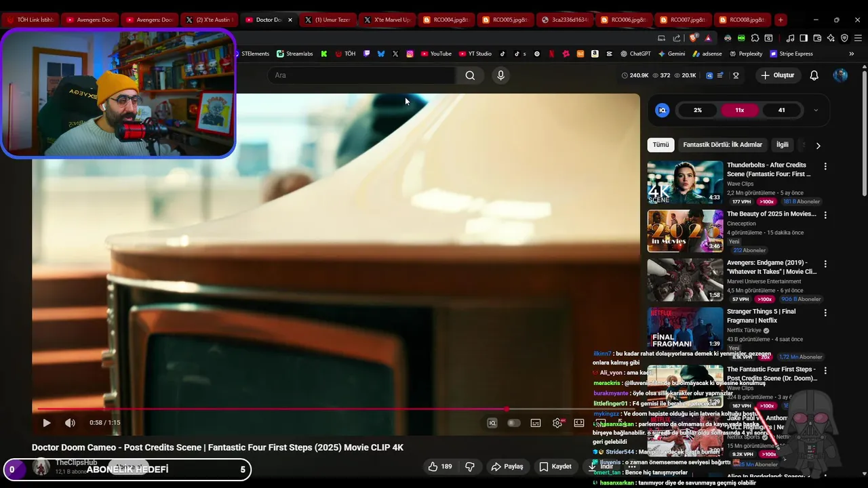
Task: Open Thunderbolts After Credits Scene thumbnail
Action: 685,182
